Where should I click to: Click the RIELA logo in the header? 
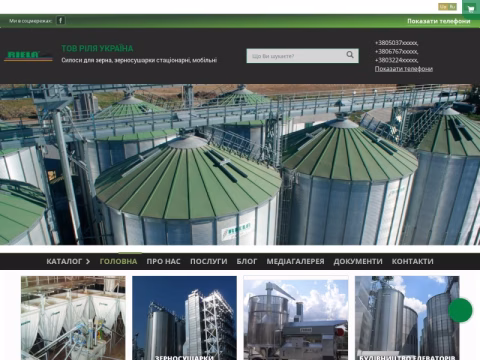tap(28, 55)
